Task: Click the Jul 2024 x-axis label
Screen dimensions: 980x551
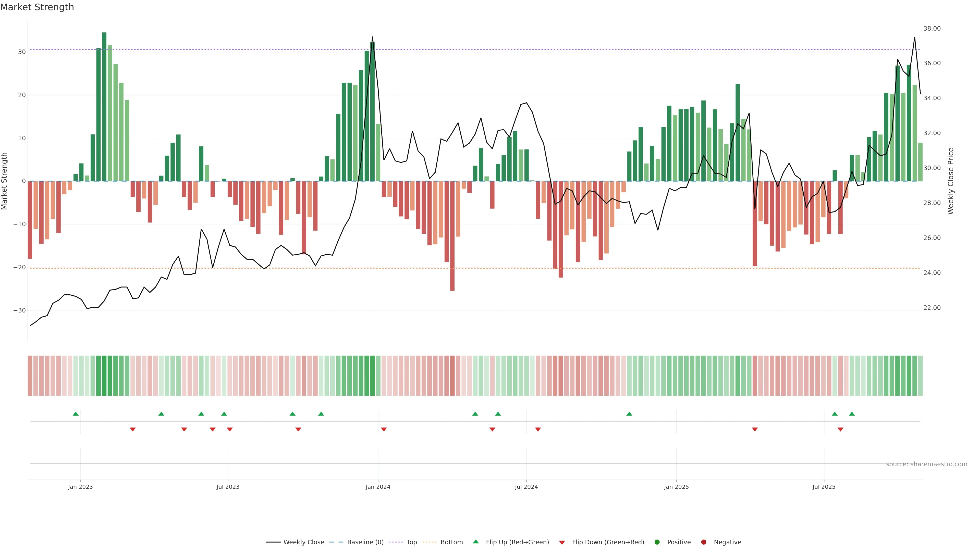Action: (526, 487)
